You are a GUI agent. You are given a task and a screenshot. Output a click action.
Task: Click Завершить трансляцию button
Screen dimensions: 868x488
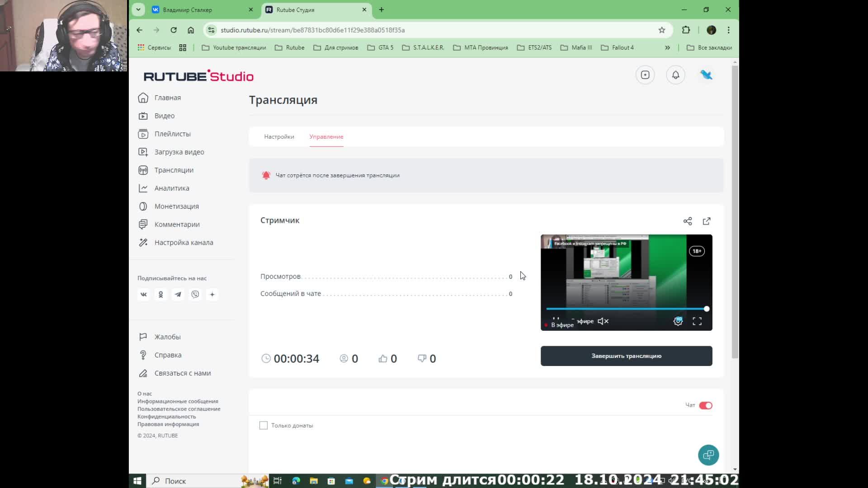tap(626, 356)
